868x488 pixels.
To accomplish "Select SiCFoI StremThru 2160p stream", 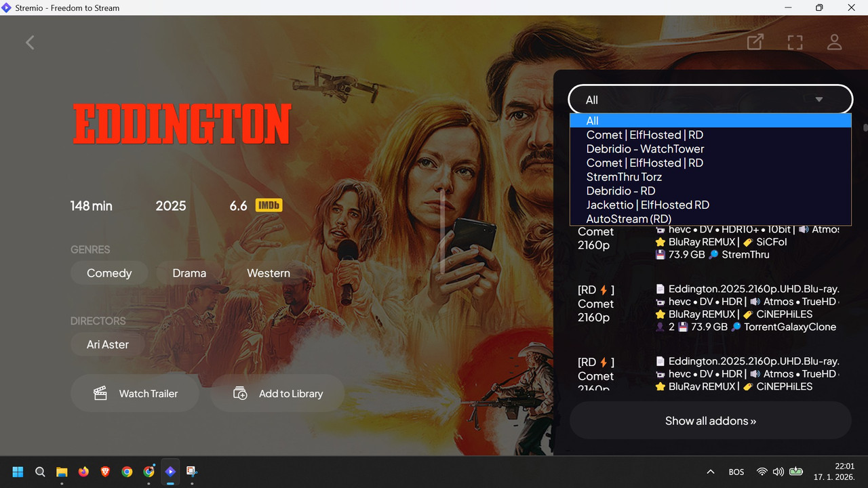I will pyautogui.click(x=709, y=243).
